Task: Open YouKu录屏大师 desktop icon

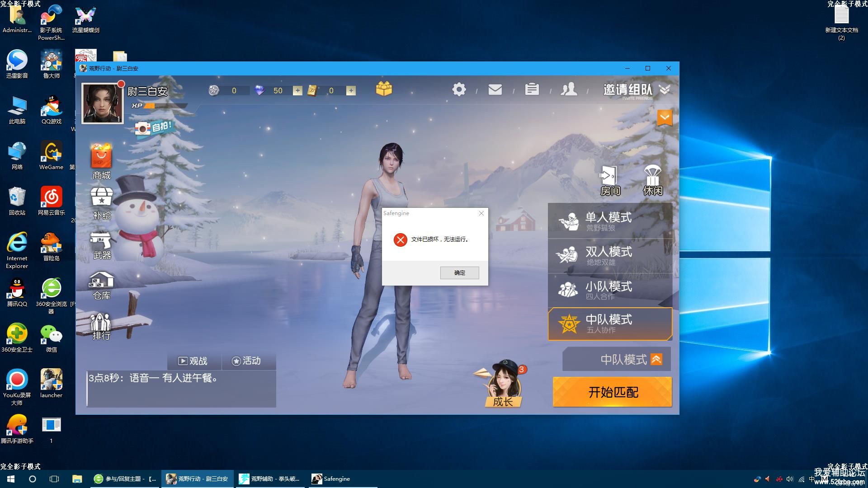Action: click(17, 387)
